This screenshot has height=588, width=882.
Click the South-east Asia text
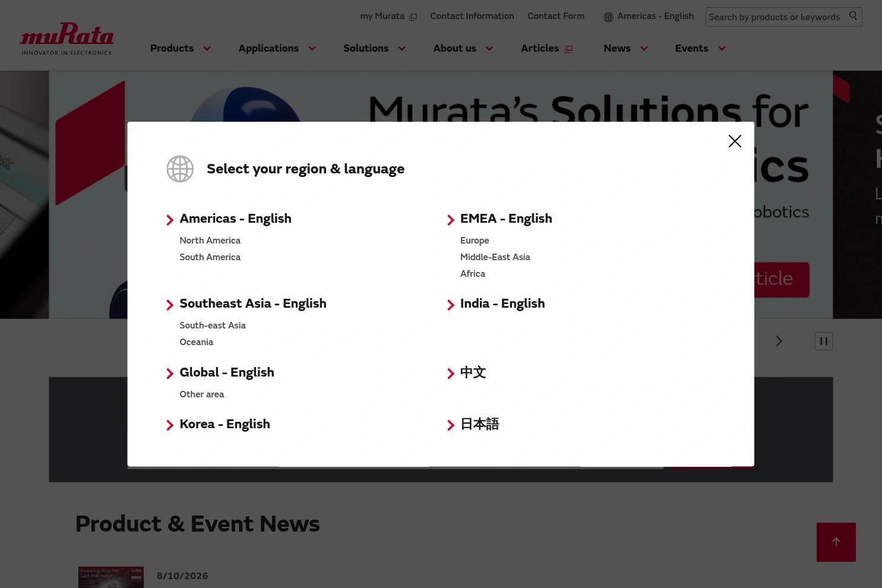pos(213,325)
